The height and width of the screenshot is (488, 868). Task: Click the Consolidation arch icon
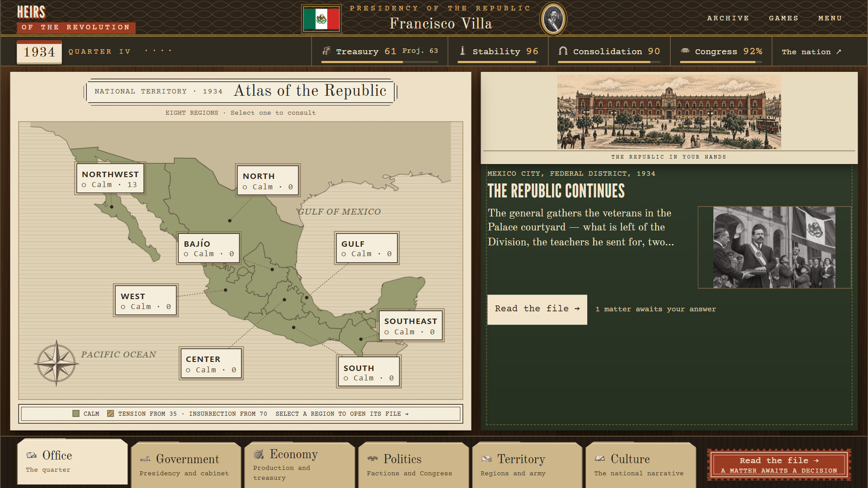[x=563, y=51]
